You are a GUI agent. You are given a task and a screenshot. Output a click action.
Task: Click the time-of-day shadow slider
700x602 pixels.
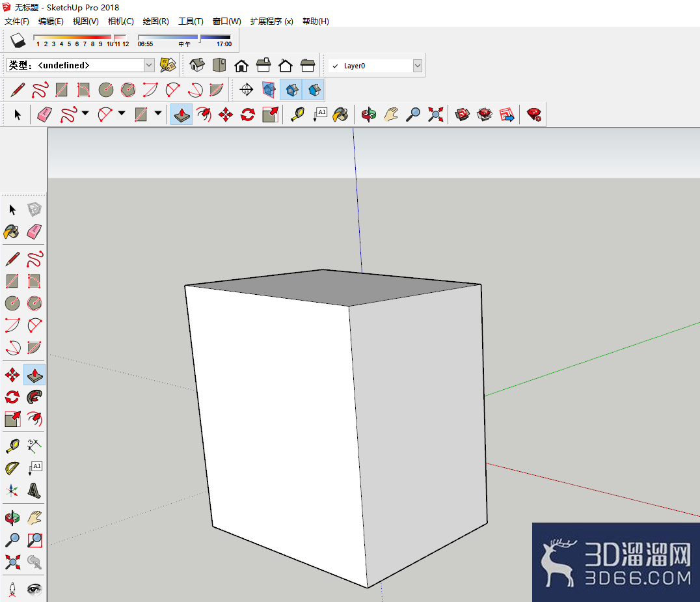tap(184, 38)
